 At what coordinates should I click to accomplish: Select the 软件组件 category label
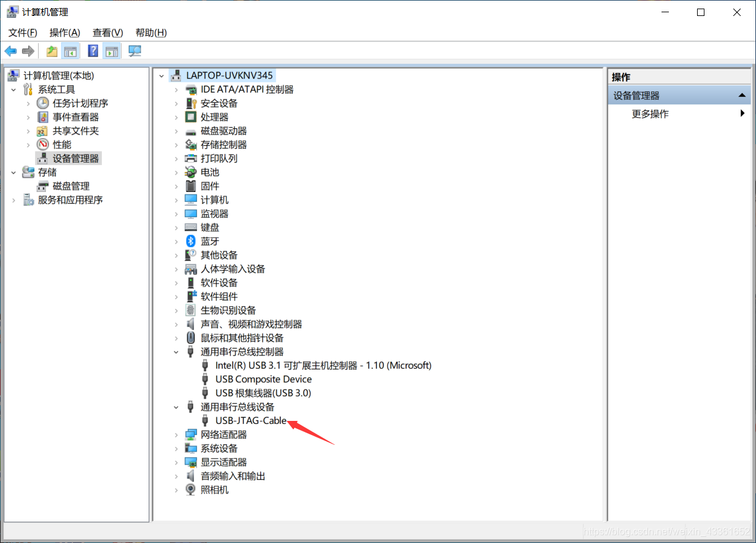(219, 296)
